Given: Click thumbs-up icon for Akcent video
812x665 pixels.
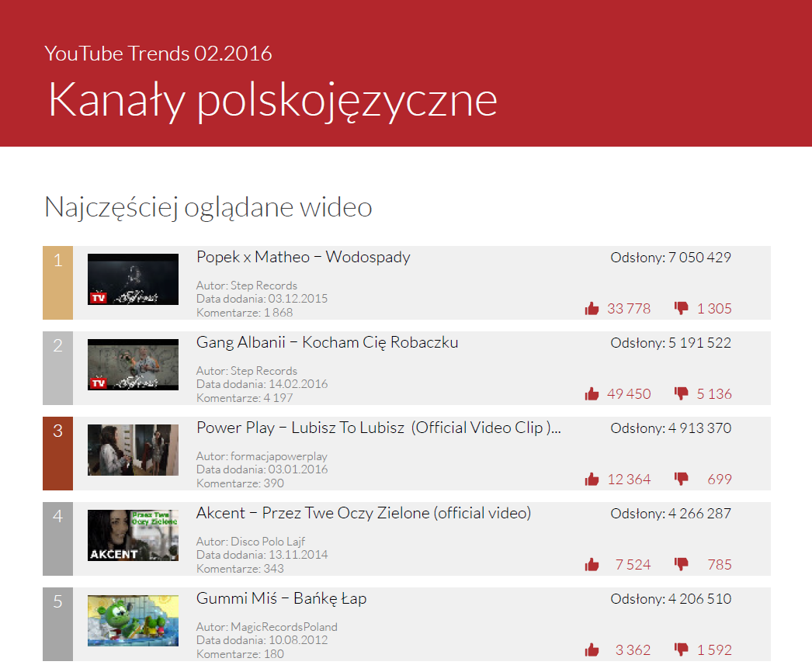Looking at the screenshot, I should 592,565.
